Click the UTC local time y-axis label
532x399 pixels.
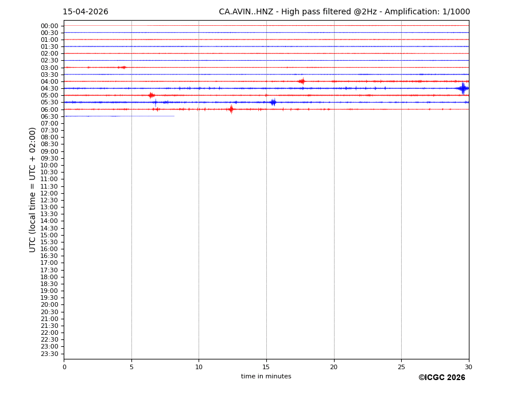[33, 189]
